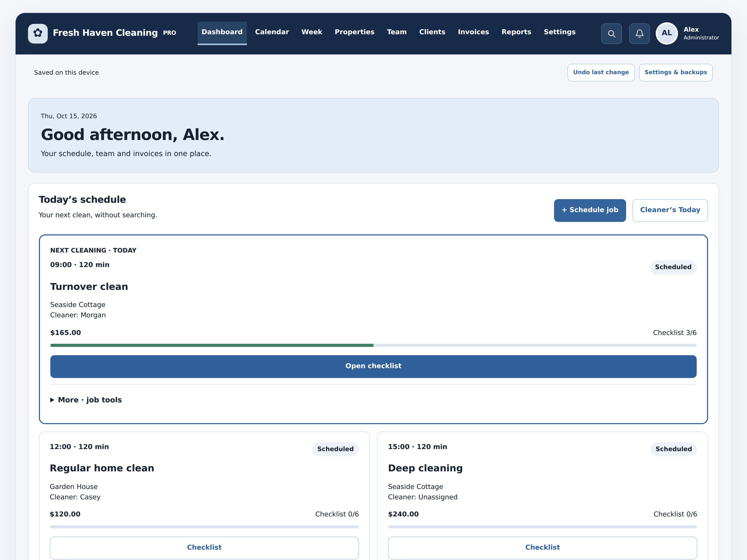Click the Cleaner: Unassigned text
Image resolution: width=747 pixels, height=560 pixels.
coord(423,497)
